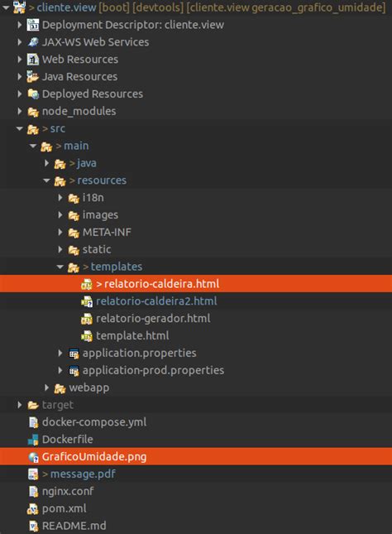The image size is (392, 534).
Task: Collapse the cliente.view project arrow
Action: 6,7
